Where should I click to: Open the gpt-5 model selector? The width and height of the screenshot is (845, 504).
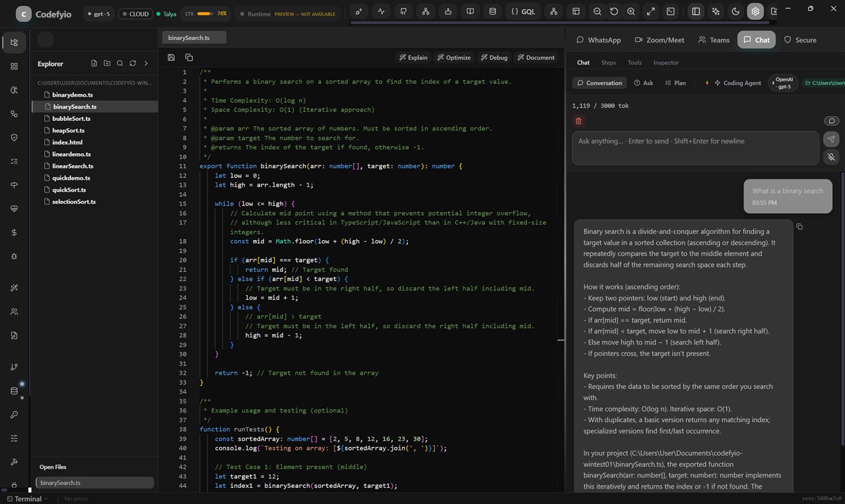click(x=99, y=13)
